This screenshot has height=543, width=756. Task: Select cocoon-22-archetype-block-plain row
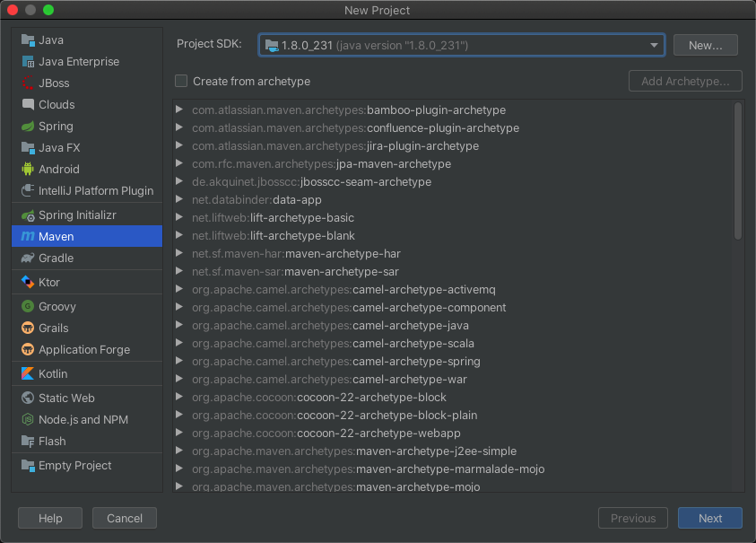[453, 415]
